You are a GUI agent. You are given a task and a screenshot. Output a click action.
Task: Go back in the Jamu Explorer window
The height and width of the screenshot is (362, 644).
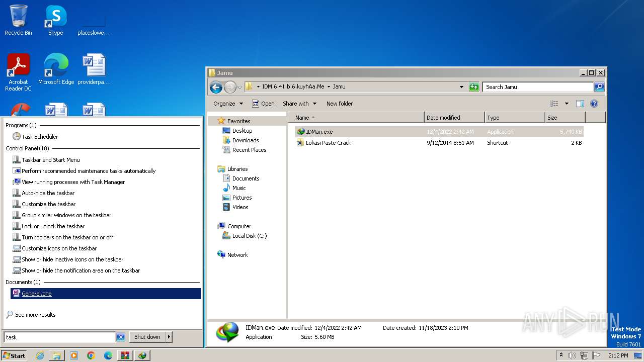pos(216,87)
